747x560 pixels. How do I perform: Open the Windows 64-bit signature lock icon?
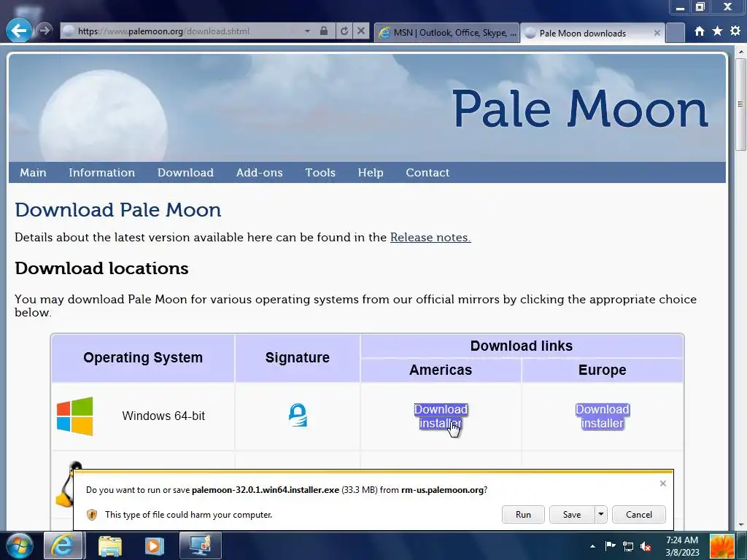pyautogui.click(x=298, y=415)
